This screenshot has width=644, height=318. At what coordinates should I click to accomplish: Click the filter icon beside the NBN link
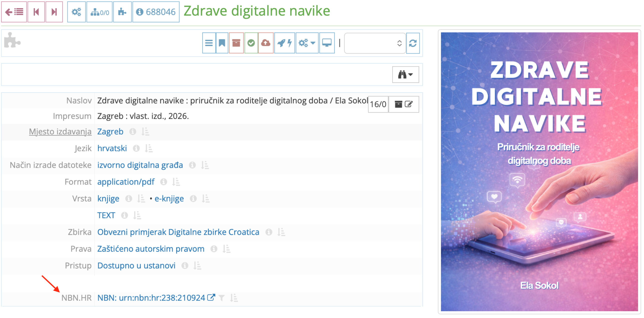[222, 298]
